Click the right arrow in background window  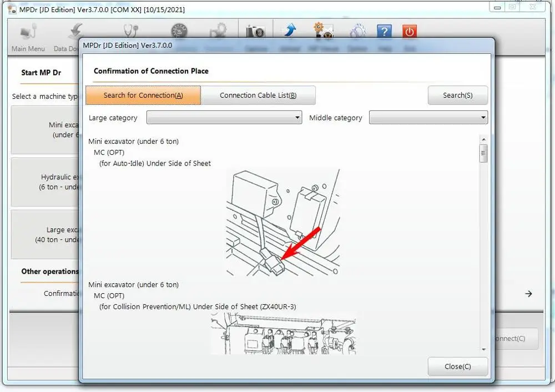(528, 294)
